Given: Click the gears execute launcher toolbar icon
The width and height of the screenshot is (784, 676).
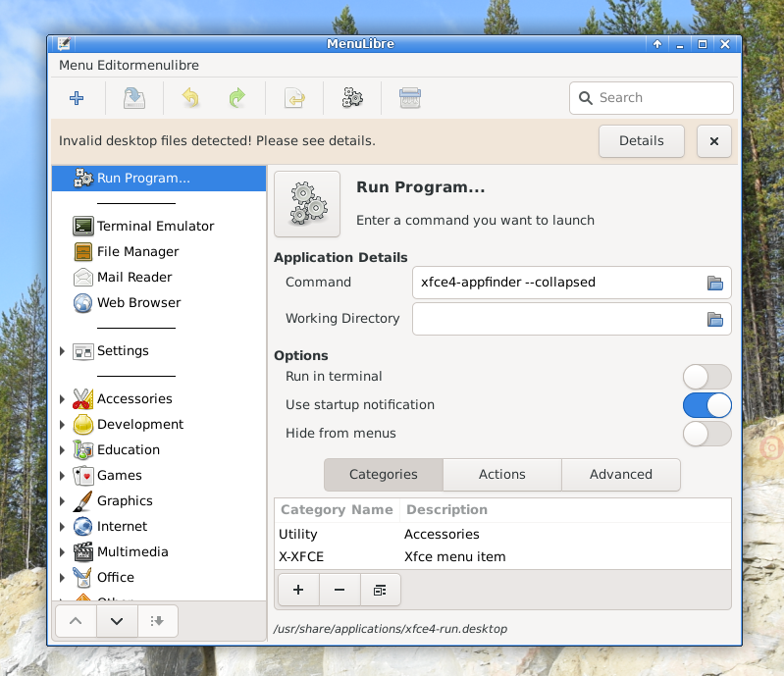Looking at the screenshot, I should 352,98.
